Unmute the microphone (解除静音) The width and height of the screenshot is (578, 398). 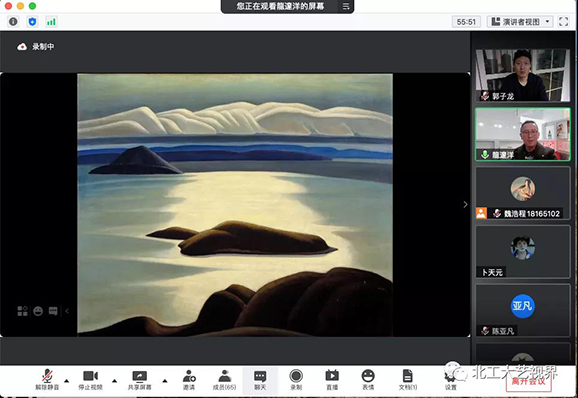click(47, 380)
